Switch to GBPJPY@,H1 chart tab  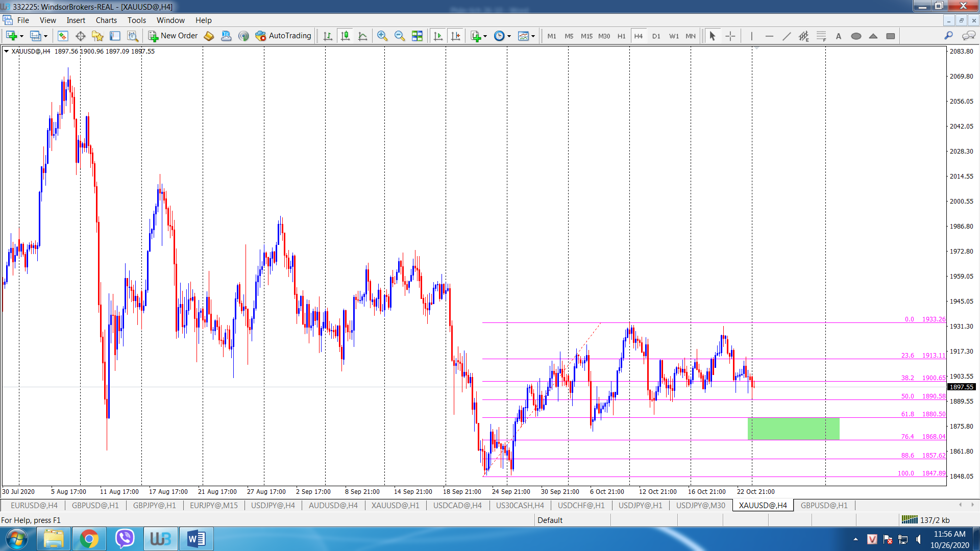coord(154,506)
